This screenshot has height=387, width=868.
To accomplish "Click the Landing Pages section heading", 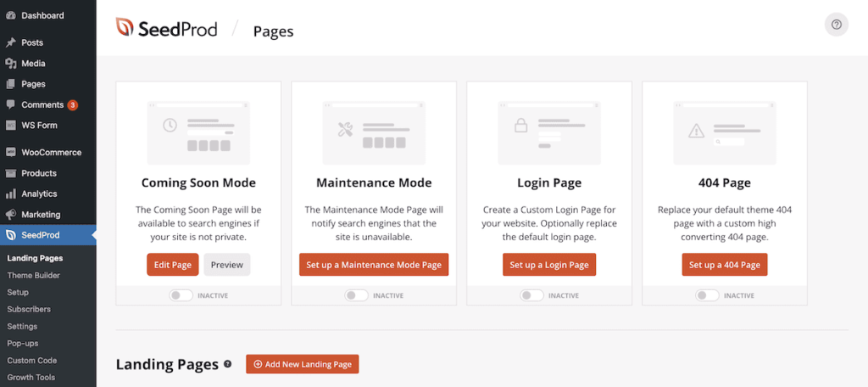I will 167,364.
